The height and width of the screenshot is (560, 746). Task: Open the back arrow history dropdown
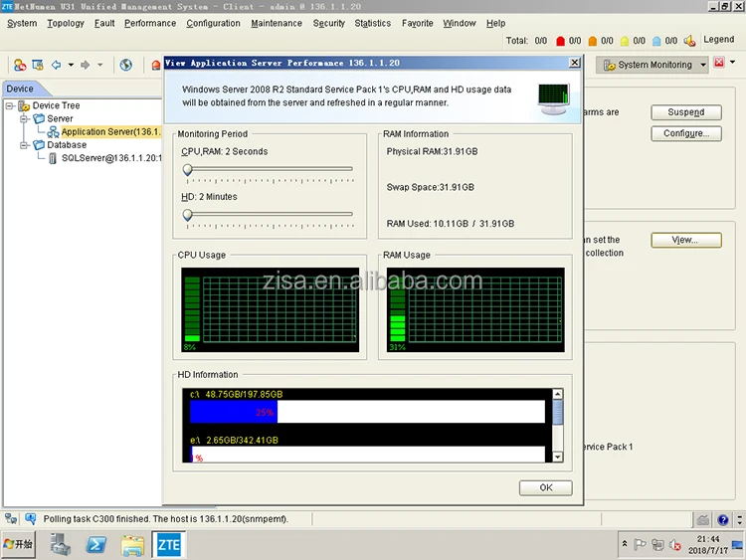click(x=70, y=65)
